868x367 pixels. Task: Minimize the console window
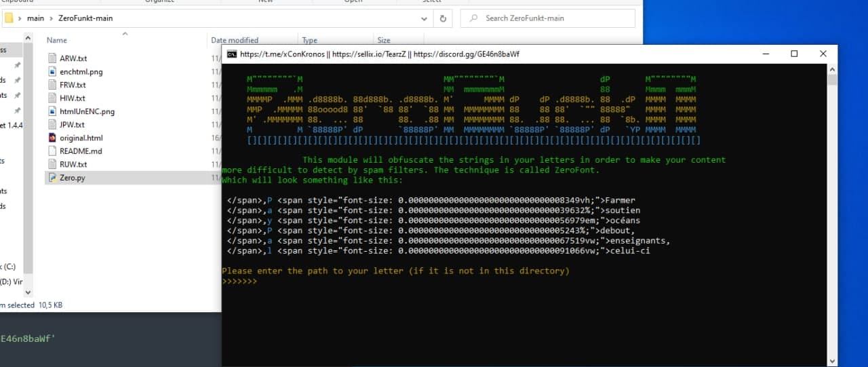tap(764, 54)
